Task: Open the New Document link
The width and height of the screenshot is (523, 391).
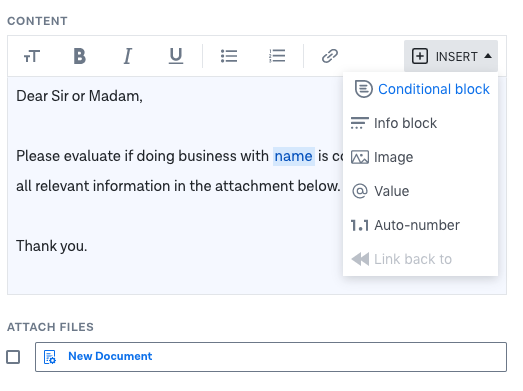Action: (x=110, y=356)
